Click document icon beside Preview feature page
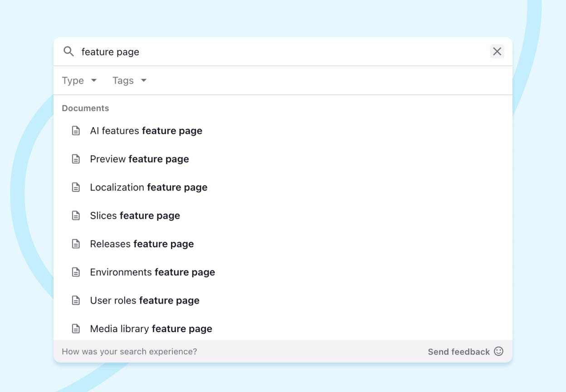Image resolution: width=566 pixels, height=392 pixels. coord(76,159)
